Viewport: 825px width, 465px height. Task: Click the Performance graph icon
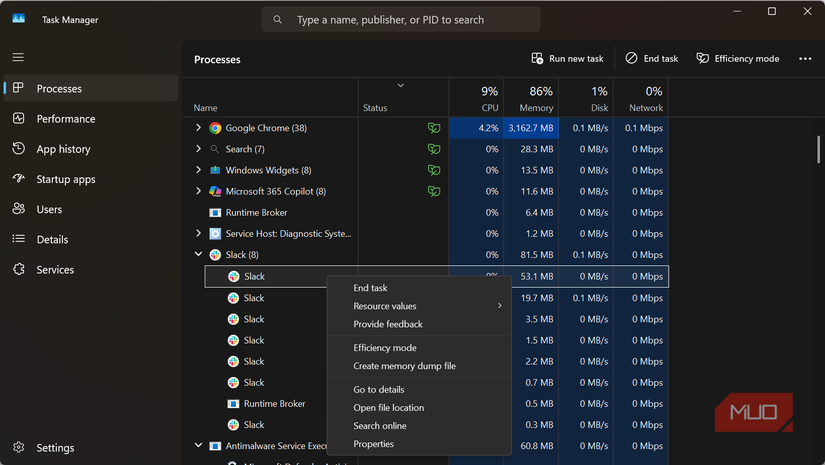[18, 118]
